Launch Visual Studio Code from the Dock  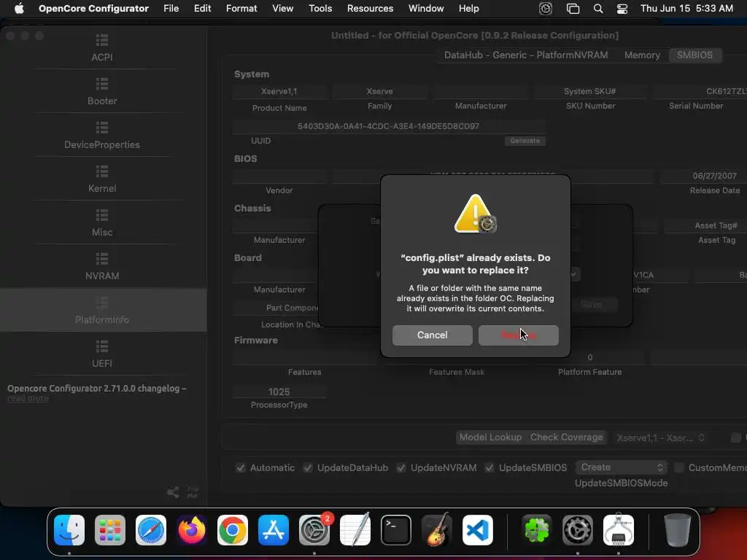(x=477, y=530)
